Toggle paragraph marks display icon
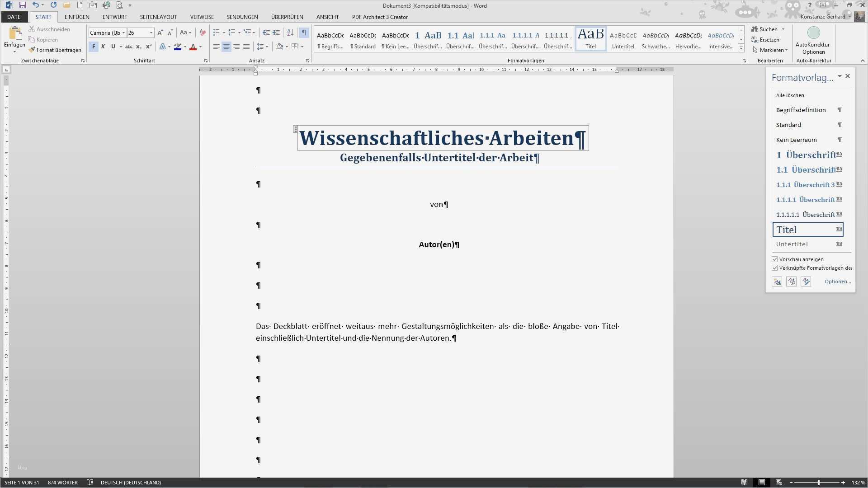 pyautogui.click(x=304, y=33)
